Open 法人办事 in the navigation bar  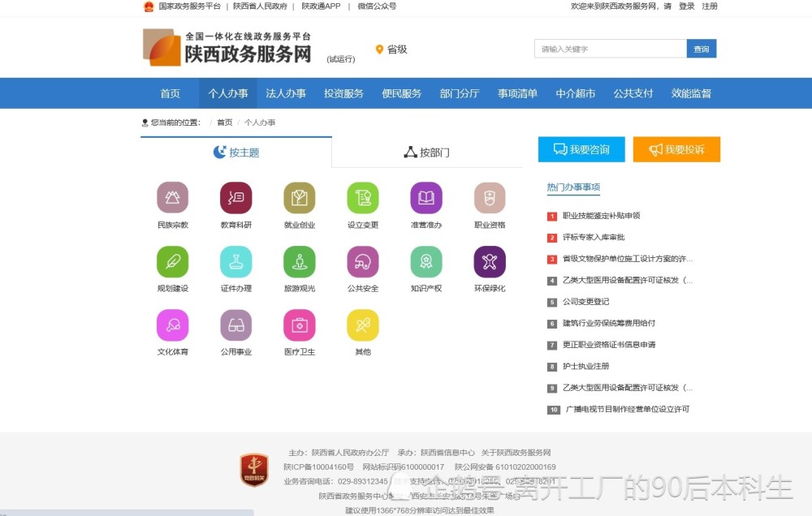coord(286,93)
